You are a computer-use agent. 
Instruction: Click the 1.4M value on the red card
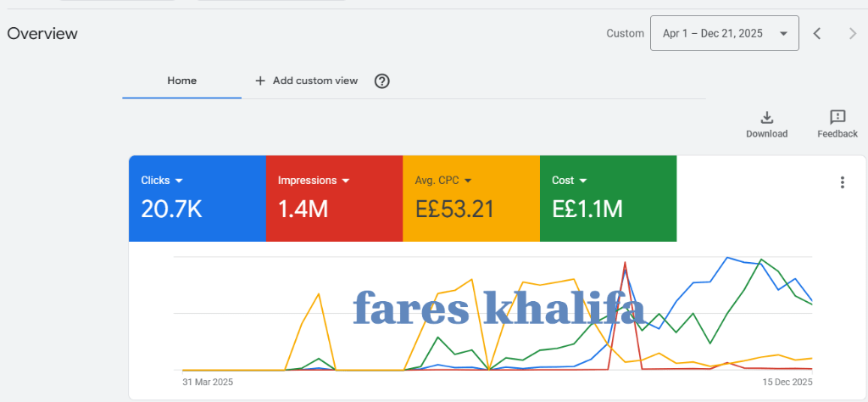[x=303, y=209]
